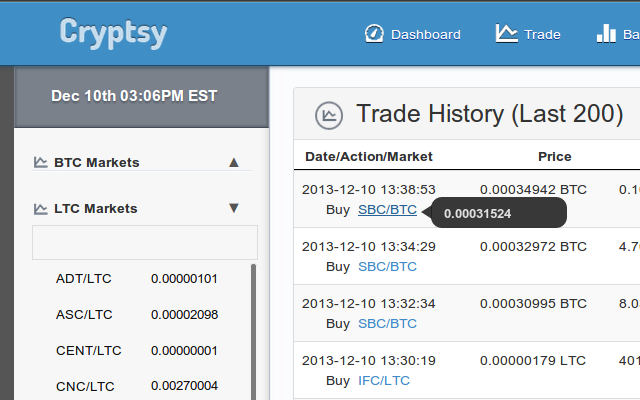The width and height of the screenshot is (640, 400).
Task: Select the CNC/LTC market
Action: coord(85,386)
